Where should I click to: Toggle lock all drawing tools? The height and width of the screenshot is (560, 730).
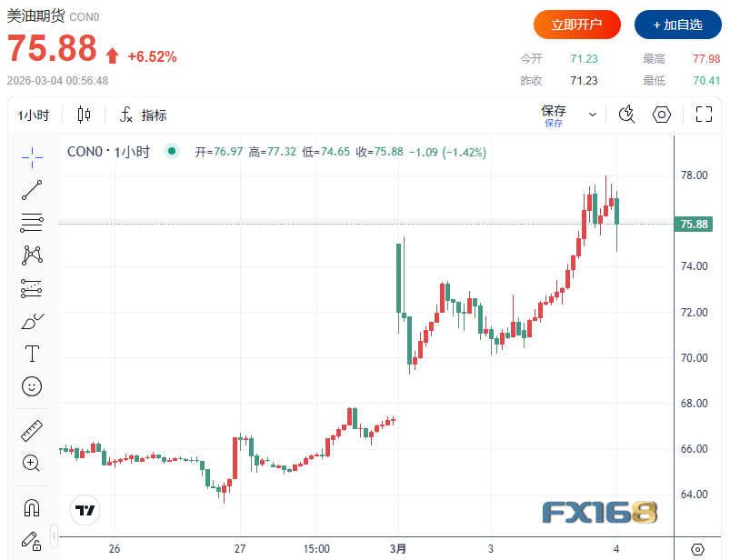click(32, 540)
